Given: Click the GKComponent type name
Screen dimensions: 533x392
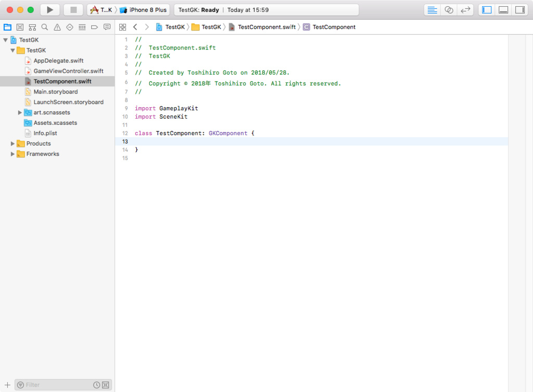Looking at the screenshot, I should point(228,134).
